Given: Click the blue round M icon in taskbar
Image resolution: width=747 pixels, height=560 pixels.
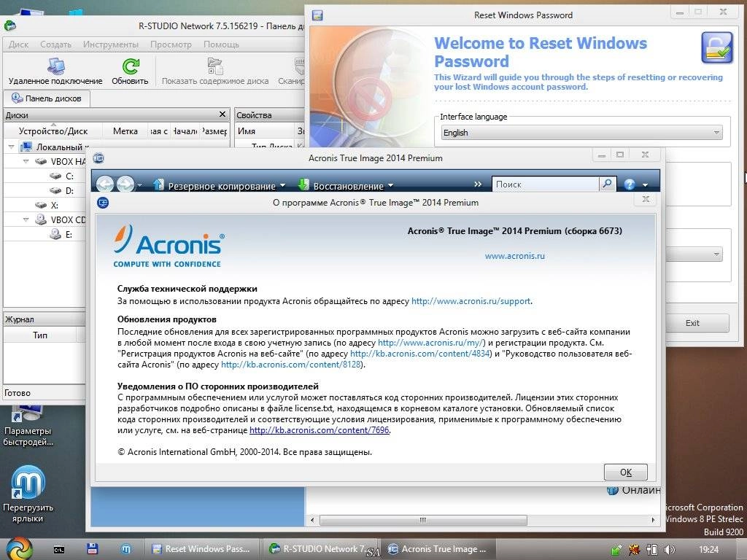Looking at the screenshot, I should point(125,549).
